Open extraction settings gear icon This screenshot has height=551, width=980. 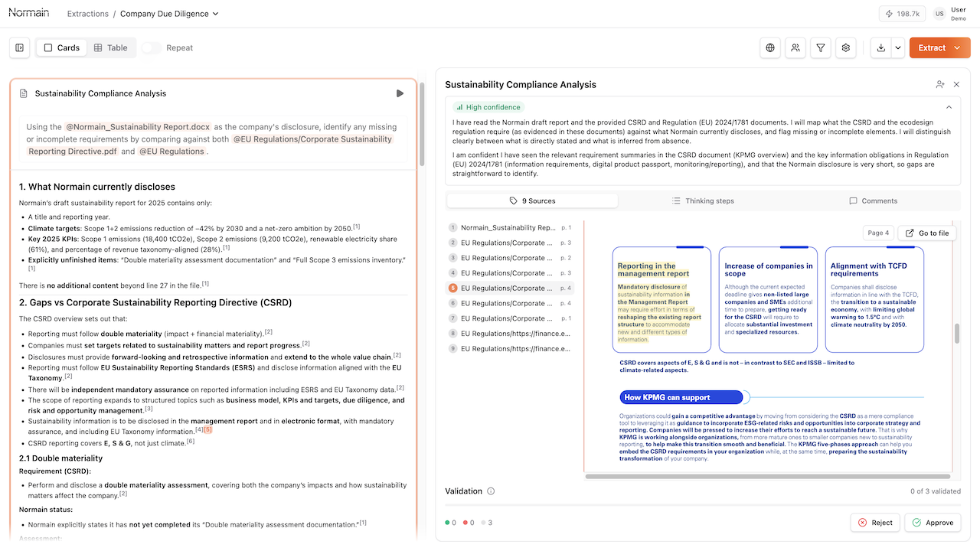tap(846, 47)
